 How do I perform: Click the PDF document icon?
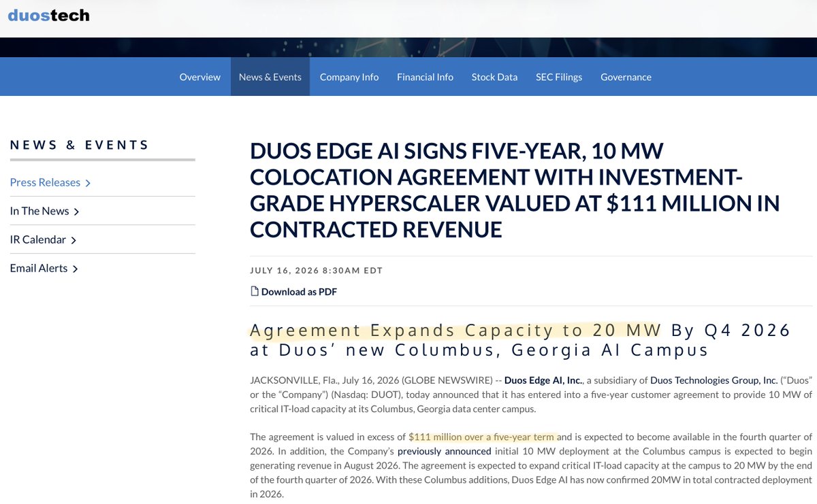pyautogui.click(x=255, y=291)
